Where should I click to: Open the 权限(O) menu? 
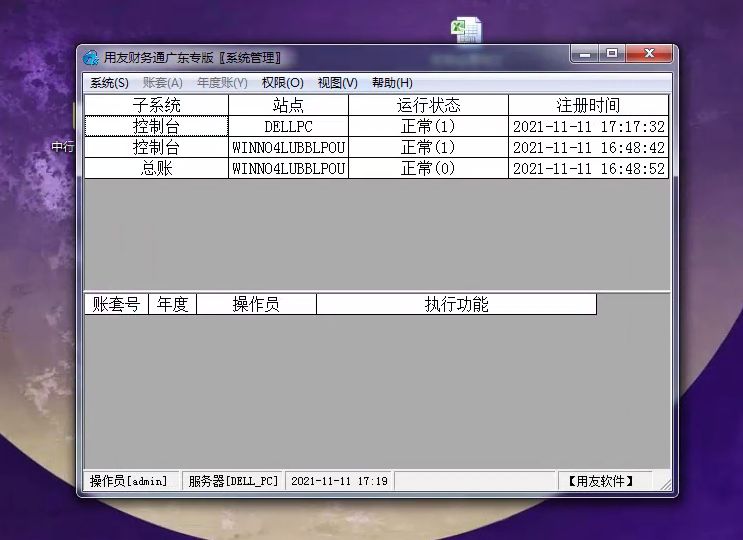point(282,83)
